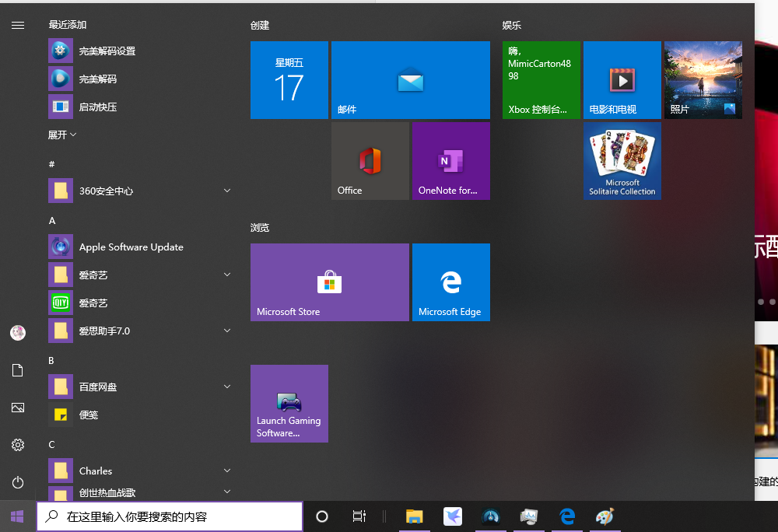Open the Pictures shortcut icon

(x=18, y=408)
